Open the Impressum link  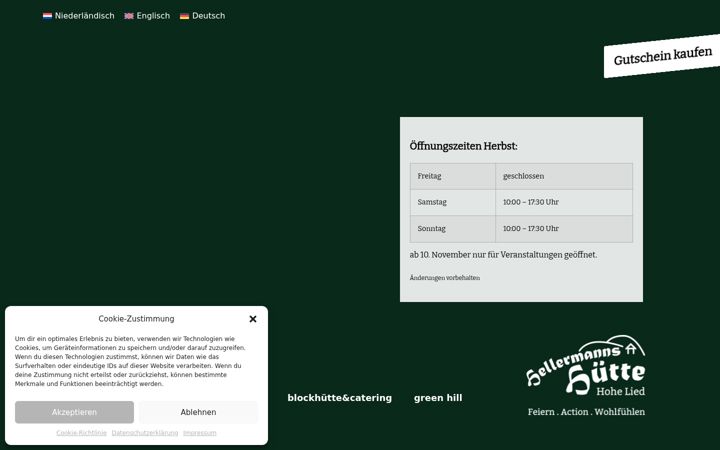click(200, 433)
